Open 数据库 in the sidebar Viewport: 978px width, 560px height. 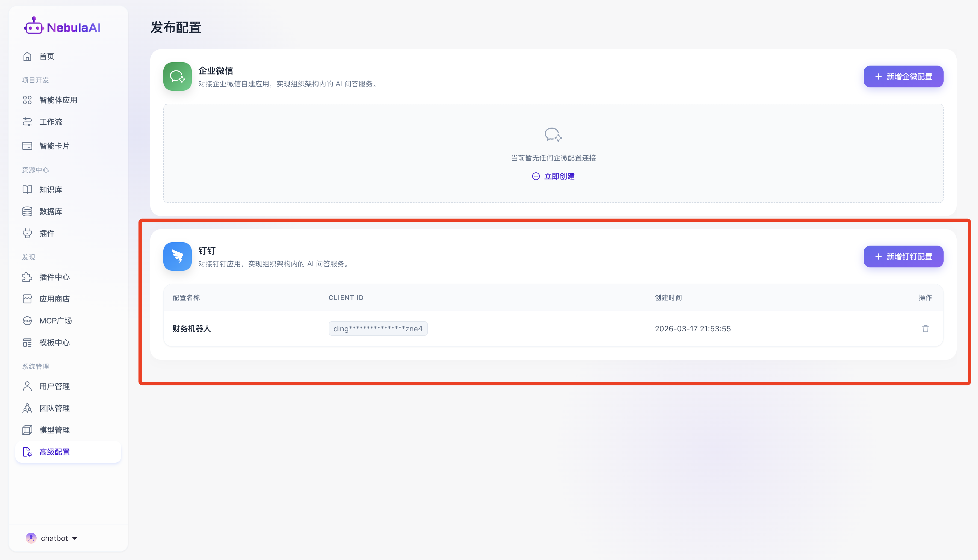click(x=50, y=211)
